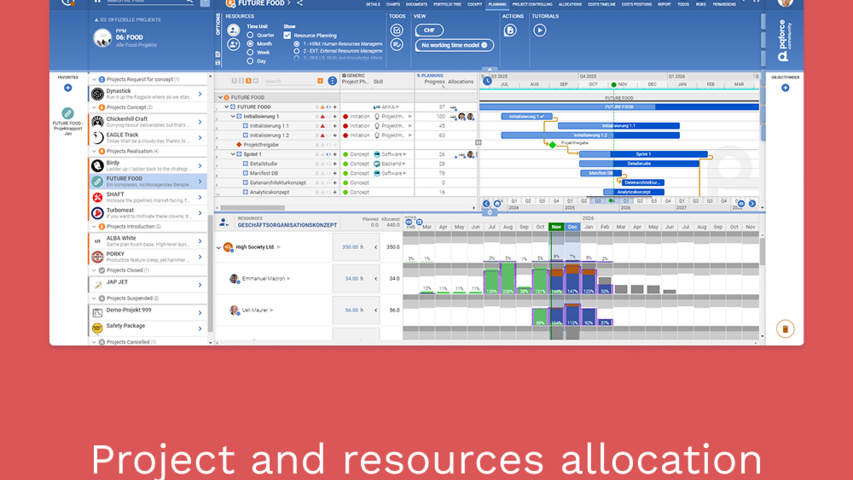This screenshot has height=480, width=853.
Task: Switch to the Project Controlling tab
Action: coord(531,4)
